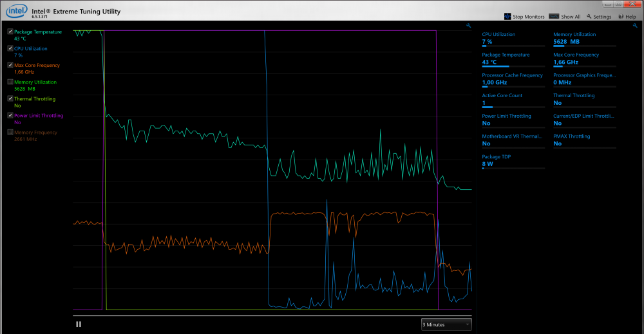Click the Intel logo
This screenshot has height=334, width=644.
pos(17,11)
